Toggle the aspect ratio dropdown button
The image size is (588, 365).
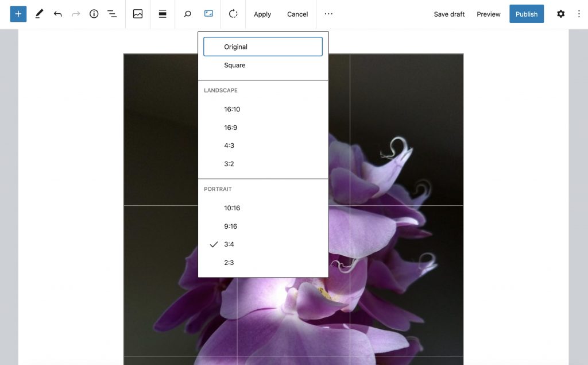208,14
